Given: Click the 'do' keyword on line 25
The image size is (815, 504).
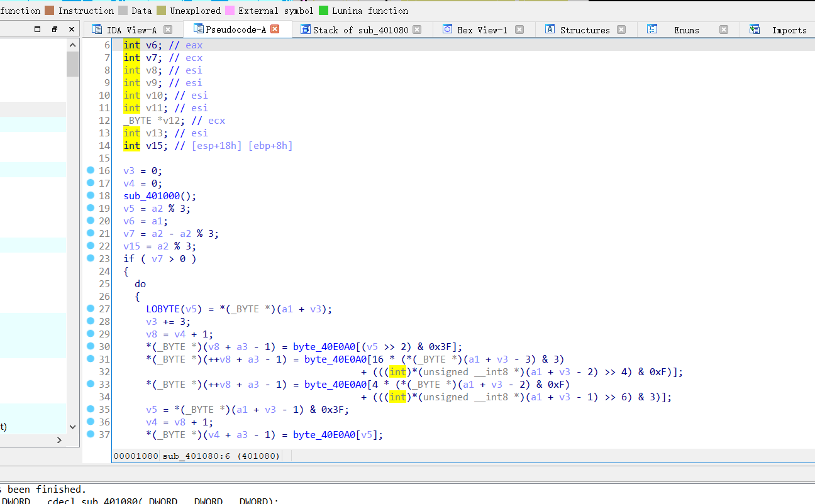Looking at the screenshot, I should [140, 283].
